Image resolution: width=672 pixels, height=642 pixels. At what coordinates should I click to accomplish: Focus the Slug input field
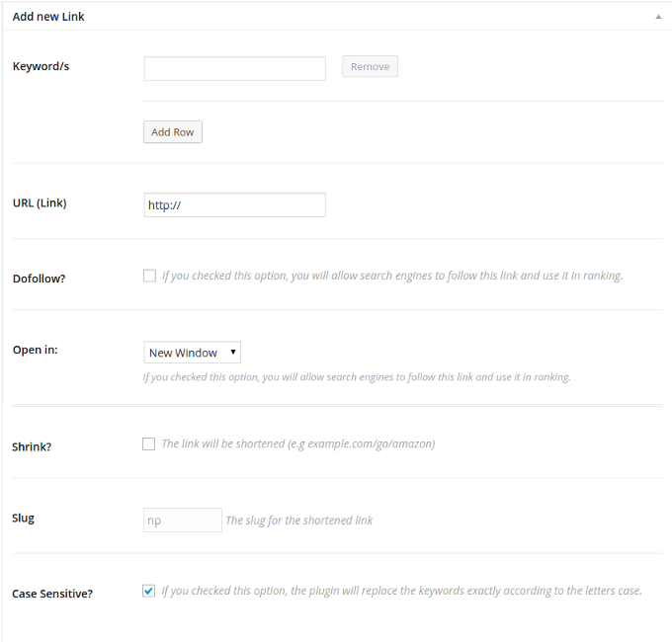(183, 520)
